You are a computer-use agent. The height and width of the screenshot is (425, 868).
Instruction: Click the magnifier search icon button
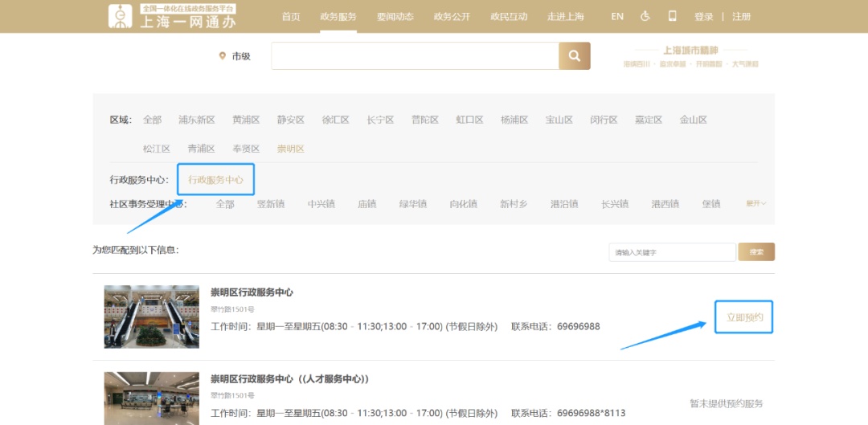coord(574,56)
